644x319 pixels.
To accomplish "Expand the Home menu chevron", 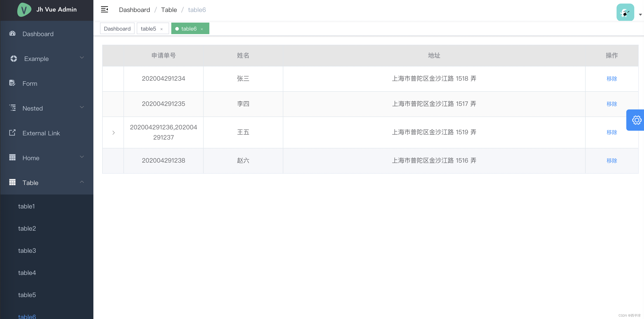I will coord(82,157).
